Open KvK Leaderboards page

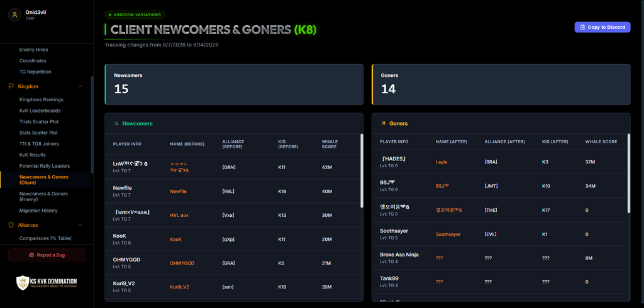40,111
